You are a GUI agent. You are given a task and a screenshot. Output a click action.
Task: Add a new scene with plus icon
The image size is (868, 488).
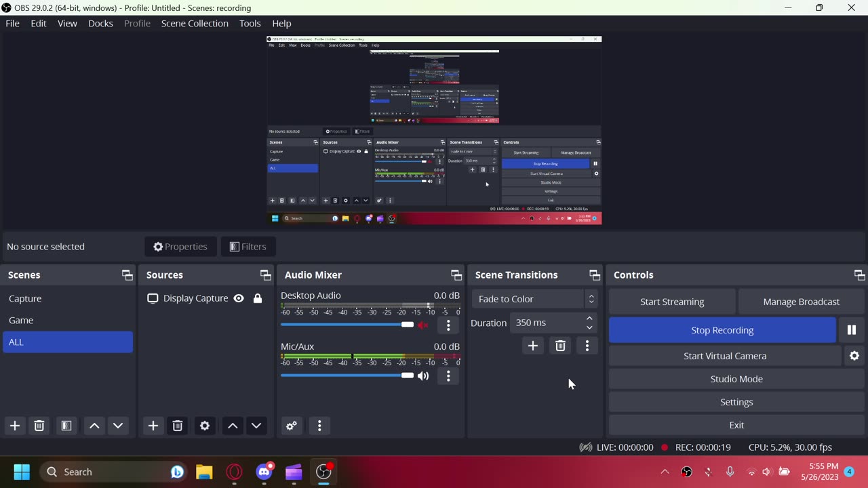click(15, 426)
